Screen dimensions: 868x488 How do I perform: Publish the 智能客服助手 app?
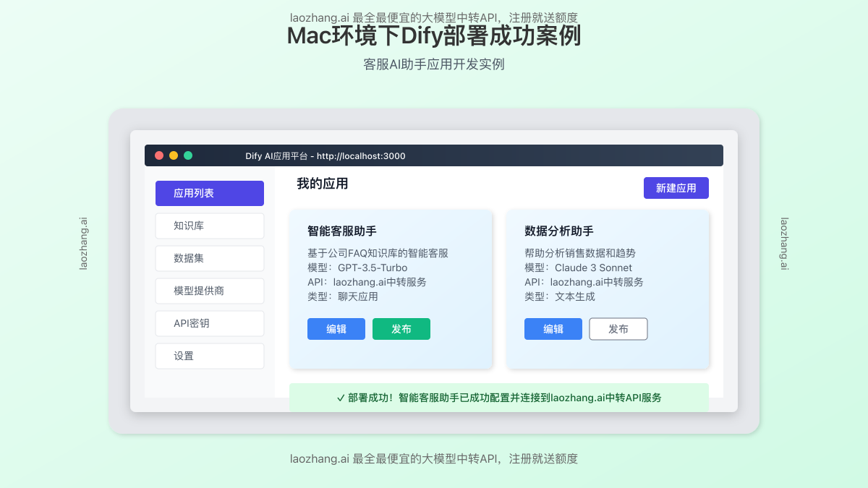(x=401, y=329)
